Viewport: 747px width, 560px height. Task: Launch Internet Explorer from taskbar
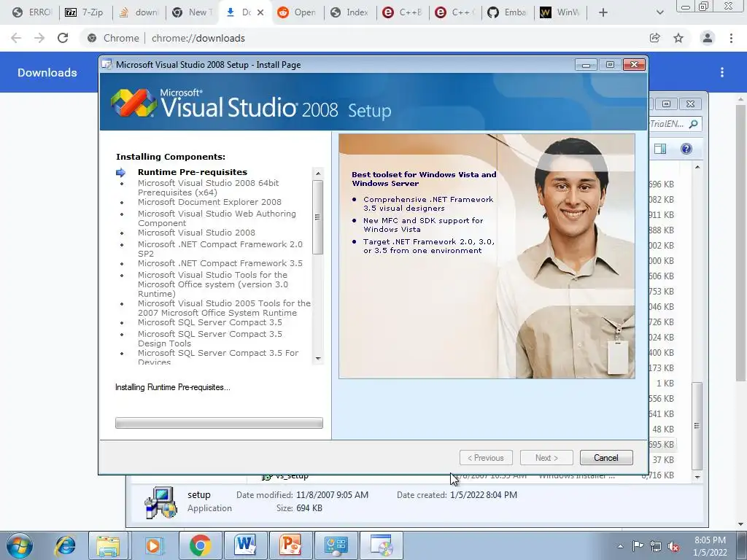tap(65, 545)
